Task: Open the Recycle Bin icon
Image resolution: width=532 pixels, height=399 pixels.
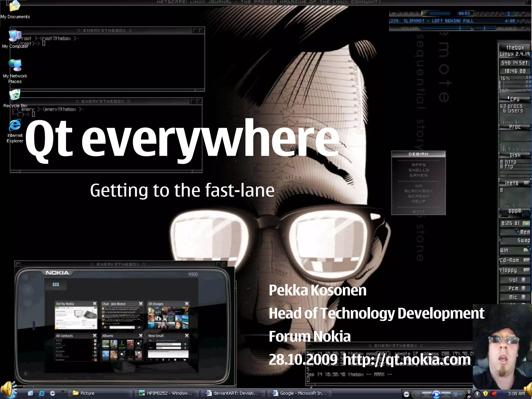Action: [15, 95]
